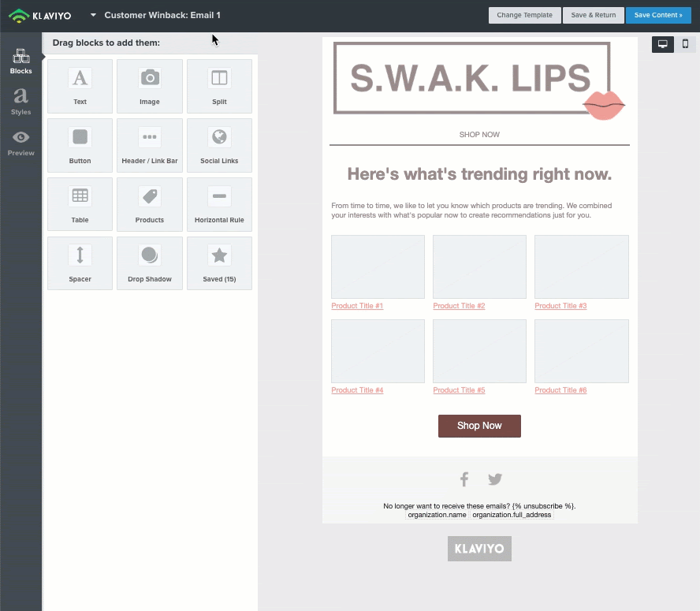Switch to desktop preview mode
The width and height of the screenshot is (700, 611).
click(x=662, y=44)
